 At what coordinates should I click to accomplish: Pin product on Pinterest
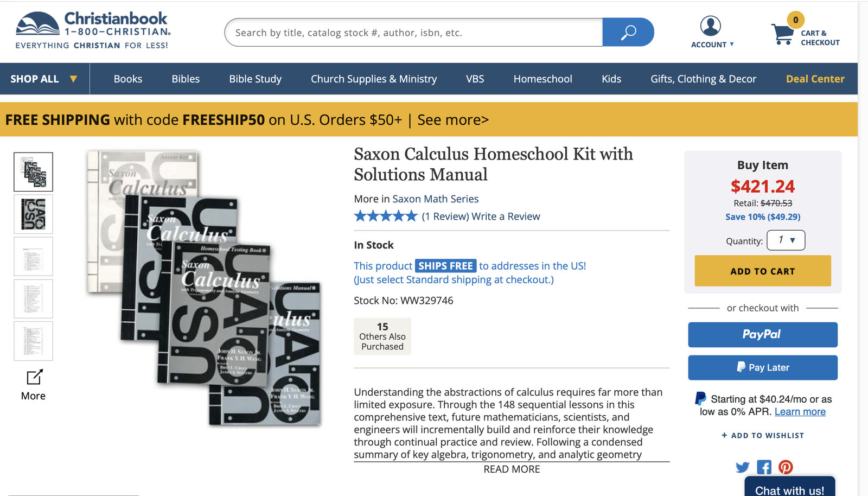tap(786, 467)
